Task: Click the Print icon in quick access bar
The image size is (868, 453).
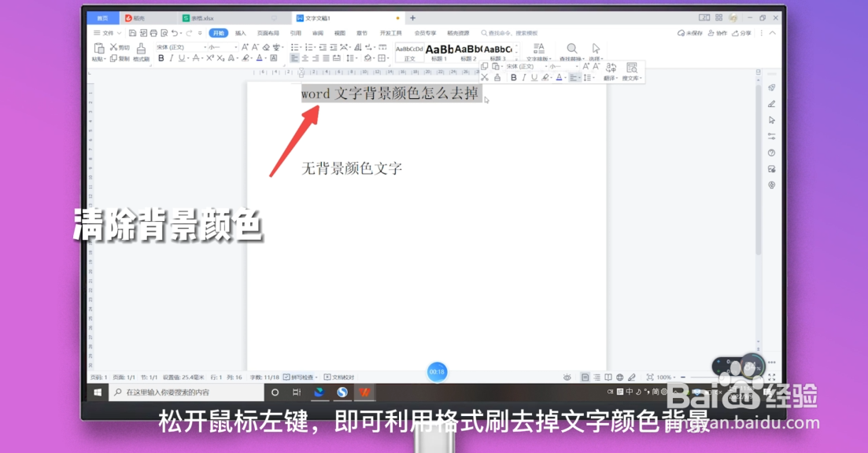Action: (153, 33)
